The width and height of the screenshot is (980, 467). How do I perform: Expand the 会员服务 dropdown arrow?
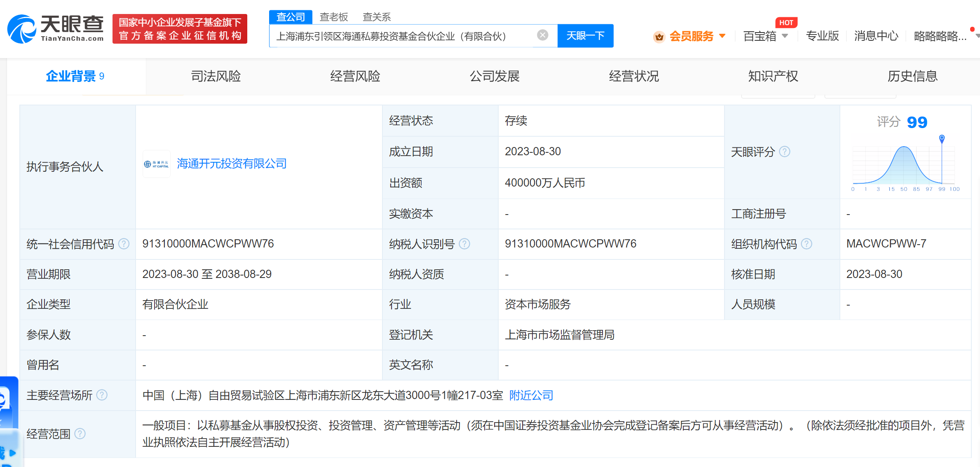(722, 36)
